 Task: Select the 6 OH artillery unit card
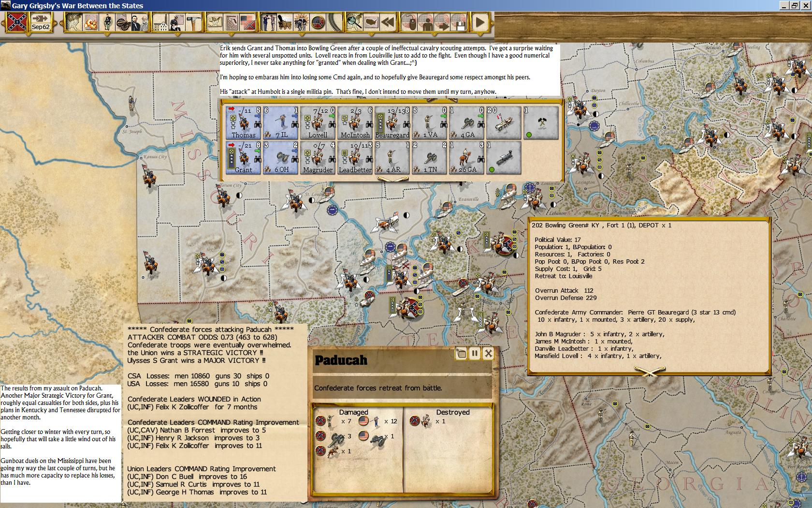point(281,158)
